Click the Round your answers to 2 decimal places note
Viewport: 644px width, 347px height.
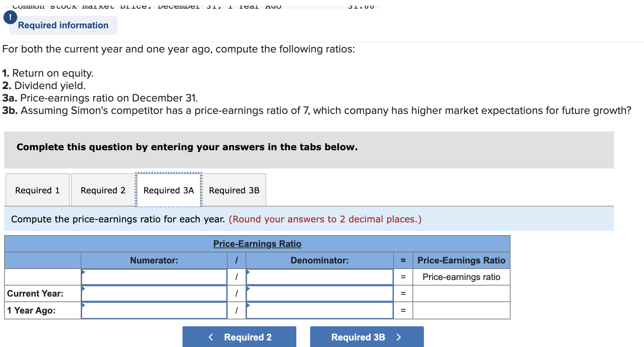coord(325,219)
